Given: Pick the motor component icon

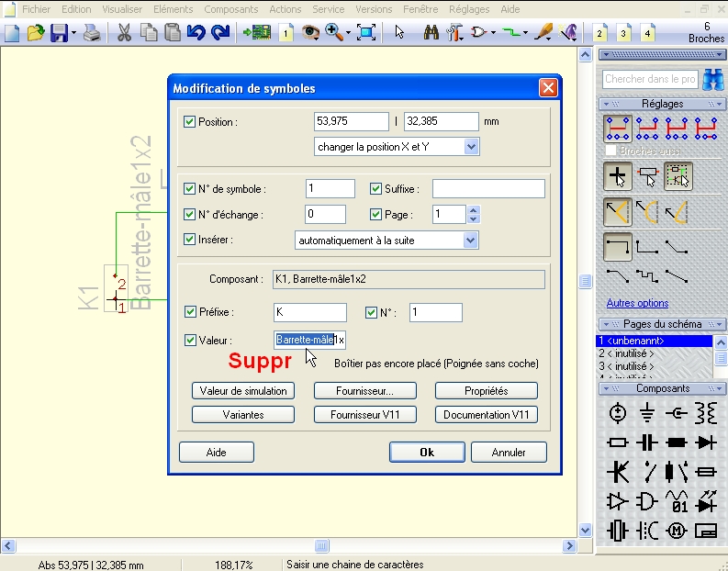Looking at the screenshot, I should tap(677, 530).
